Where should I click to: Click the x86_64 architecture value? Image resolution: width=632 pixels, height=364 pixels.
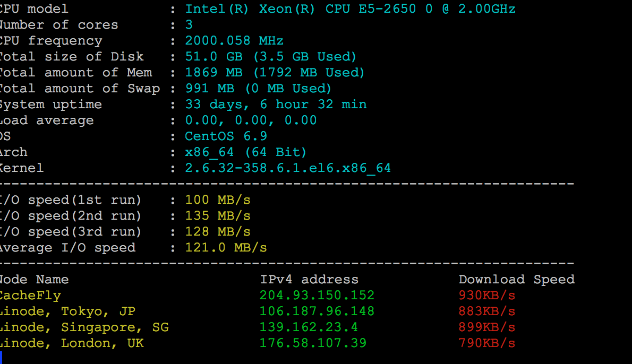coord(209,152)
